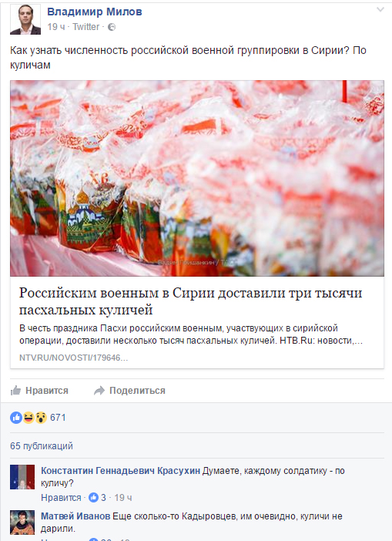Open the 671 reactions count
The width and height of the screenshot is (392, 541).
coord(58,418)
